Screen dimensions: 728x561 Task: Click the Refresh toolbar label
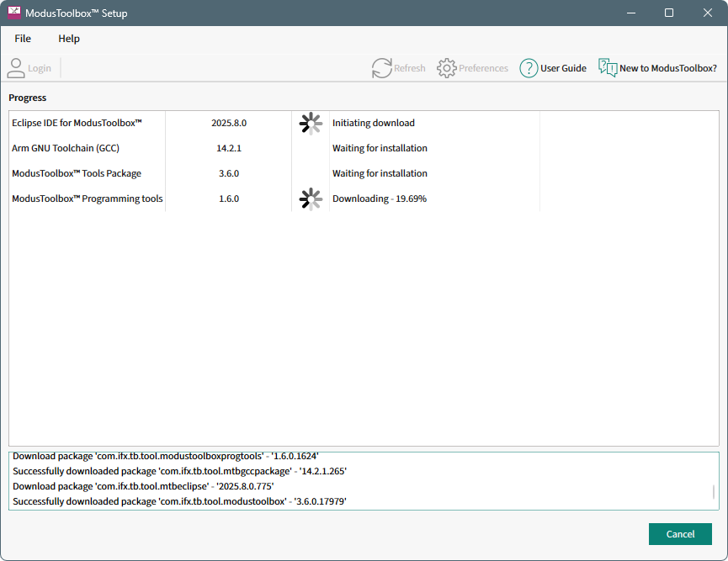[x=410, y=68]
